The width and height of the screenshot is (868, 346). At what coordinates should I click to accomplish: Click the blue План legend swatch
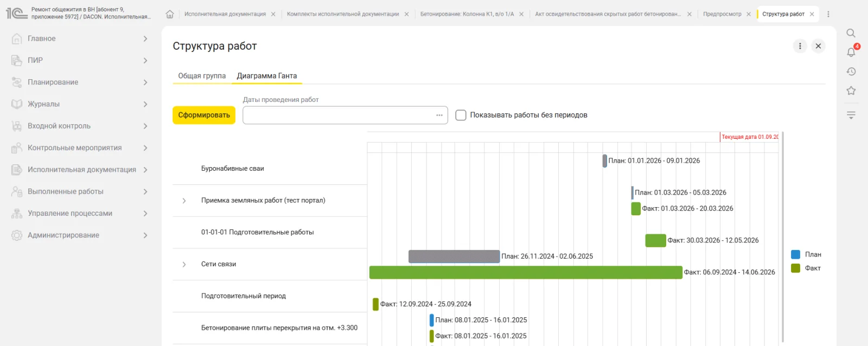(x=796, y=254)
